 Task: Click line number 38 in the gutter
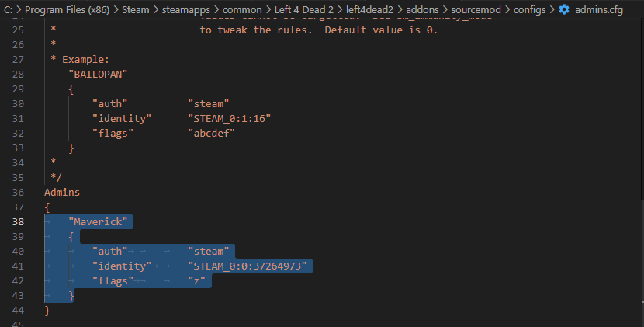pos(19,222)
